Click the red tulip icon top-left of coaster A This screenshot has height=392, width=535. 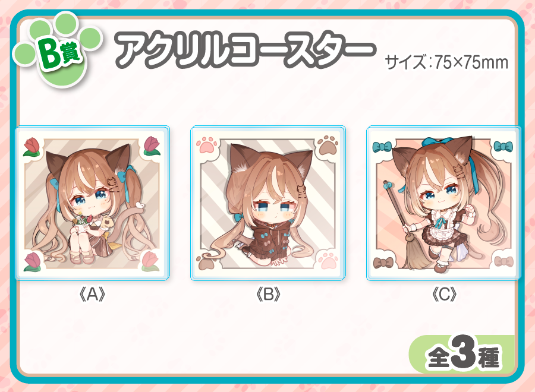tap(33, 147)
